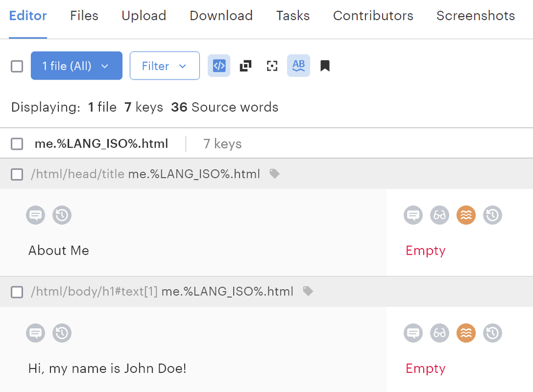Click the Empty translation link for About Me

pyautogui.click(x=425, y=251)
